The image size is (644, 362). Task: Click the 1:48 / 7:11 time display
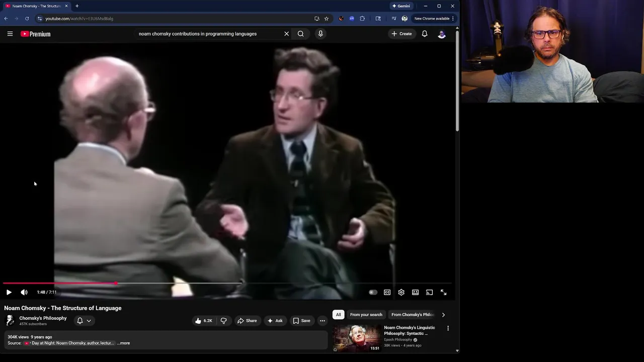47,292
